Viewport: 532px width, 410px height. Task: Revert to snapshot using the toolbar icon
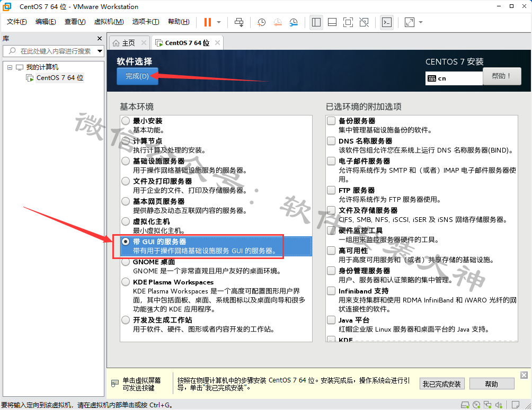click(x=278, y=22)
